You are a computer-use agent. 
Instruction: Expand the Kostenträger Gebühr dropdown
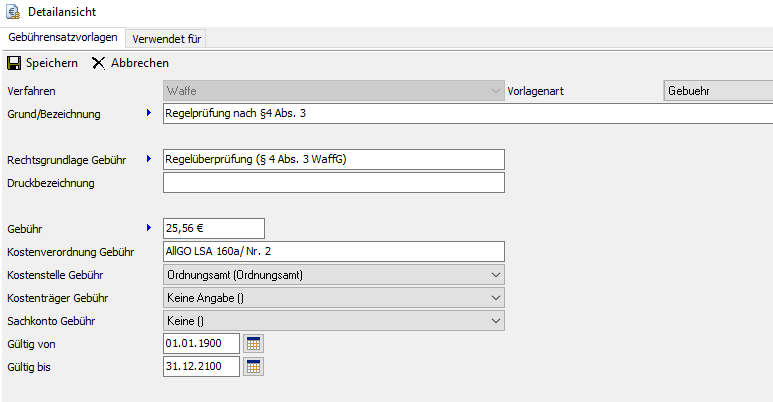pos(495,297)
